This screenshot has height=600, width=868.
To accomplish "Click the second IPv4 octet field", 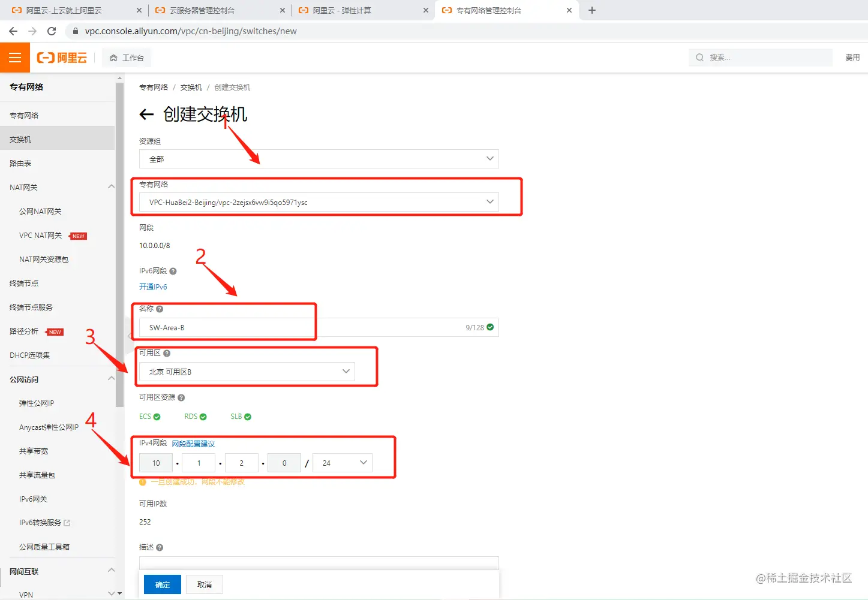I will 199,463.
